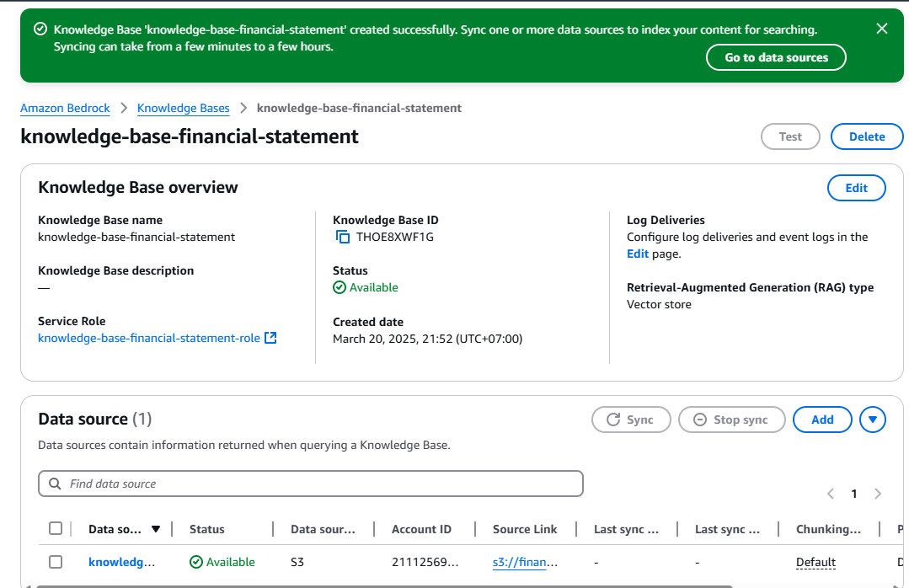Focus the Find data source search field
This screenshot has width=909, height=588.
pos(311,484)
